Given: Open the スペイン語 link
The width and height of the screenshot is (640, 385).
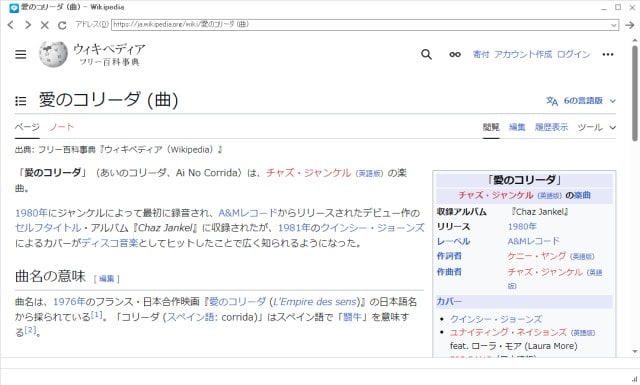Looking at the screenshot, I should click(190, 317).
